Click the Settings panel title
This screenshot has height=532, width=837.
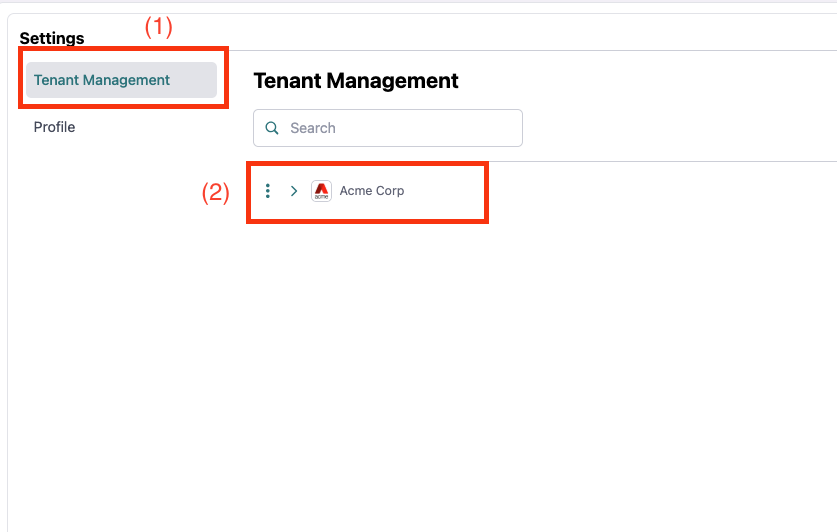(52, 38)
